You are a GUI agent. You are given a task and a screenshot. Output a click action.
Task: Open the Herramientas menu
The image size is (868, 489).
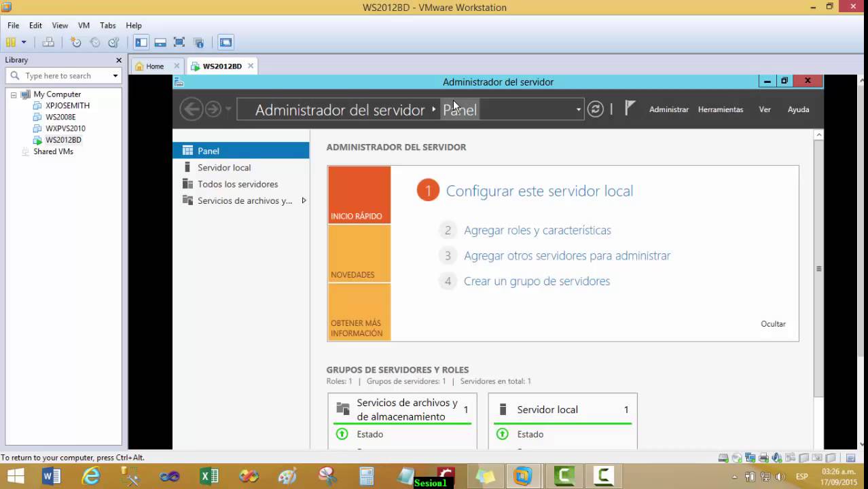tap(721, 109)
